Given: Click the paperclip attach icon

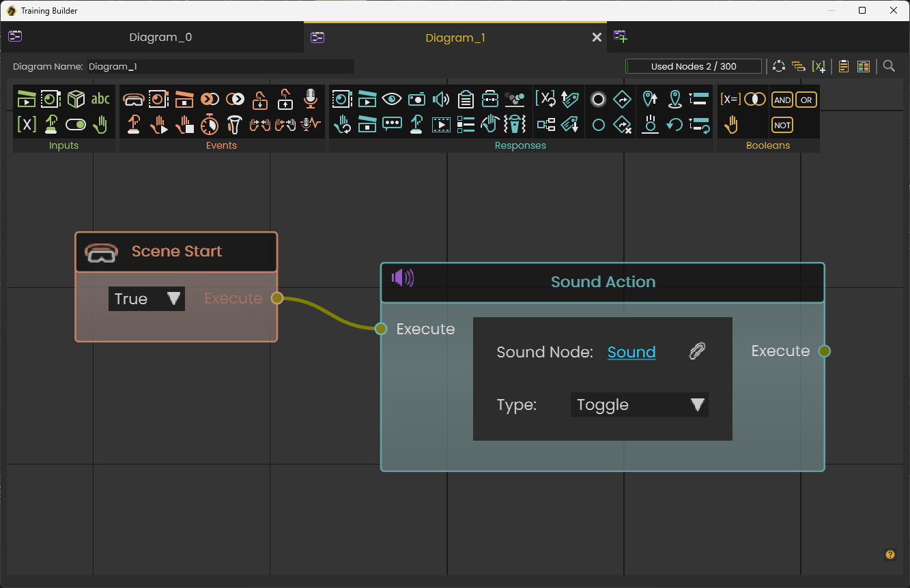Looking at the screenshot, I should pos(697,351).
